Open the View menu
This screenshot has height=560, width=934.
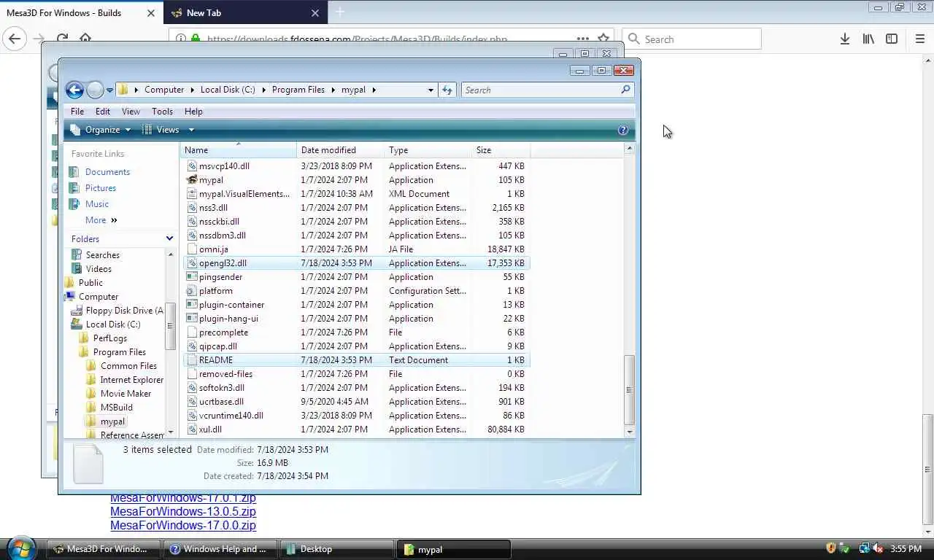[131, 112]
